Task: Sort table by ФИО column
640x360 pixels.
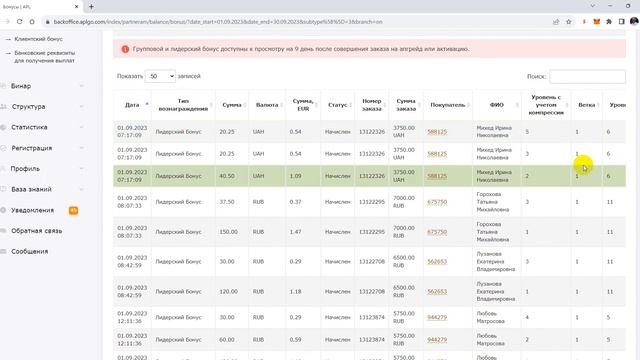Action: tap(497, 105)
